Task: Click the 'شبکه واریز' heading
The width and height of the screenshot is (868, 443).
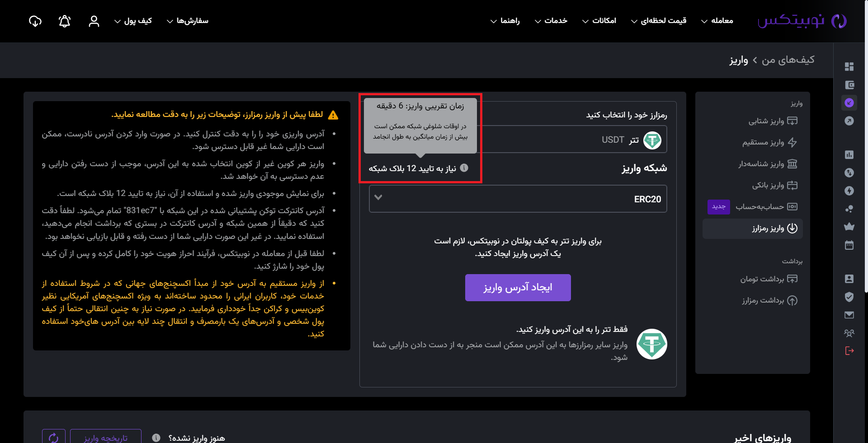Action: coord(644,168)
